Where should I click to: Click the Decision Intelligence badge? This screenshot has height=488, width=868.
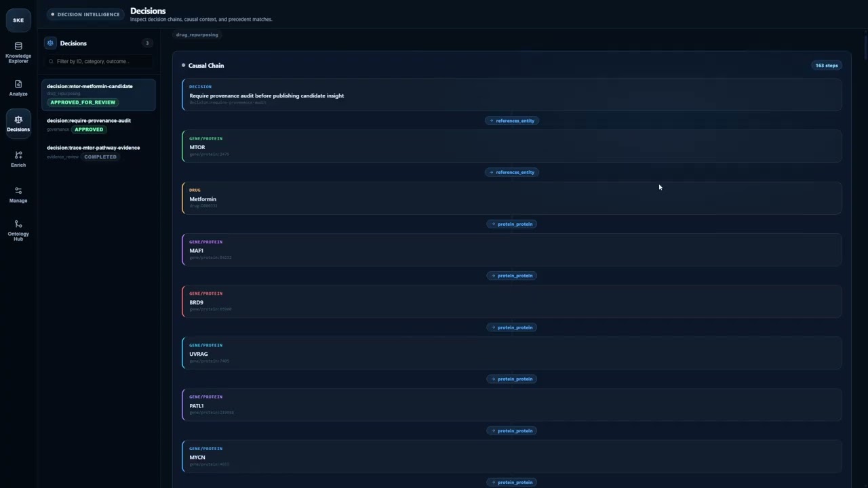(85, 14)
